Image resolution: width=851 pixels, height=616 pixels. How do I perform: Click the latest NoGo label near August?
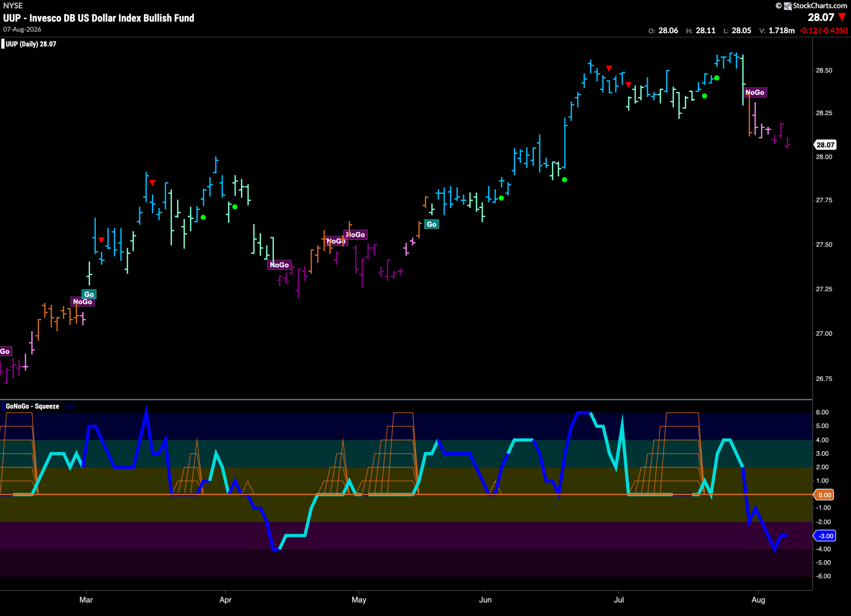click(755, 92)
